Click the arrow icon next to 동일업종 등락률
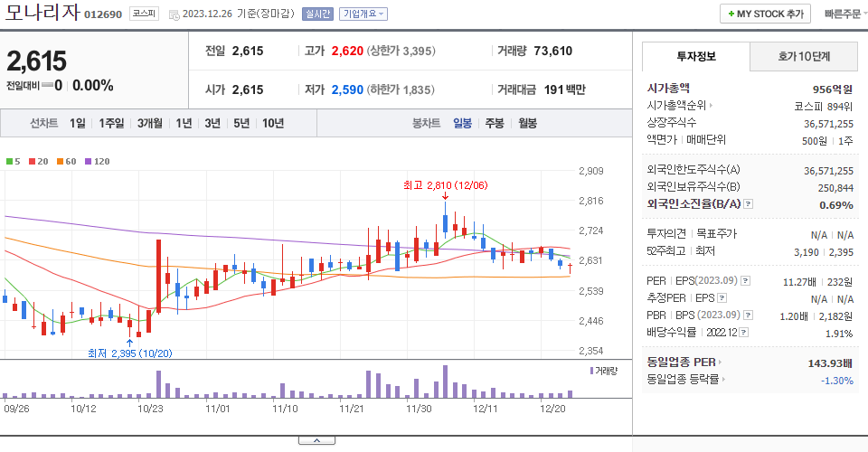868x452 pixels. 723,380
